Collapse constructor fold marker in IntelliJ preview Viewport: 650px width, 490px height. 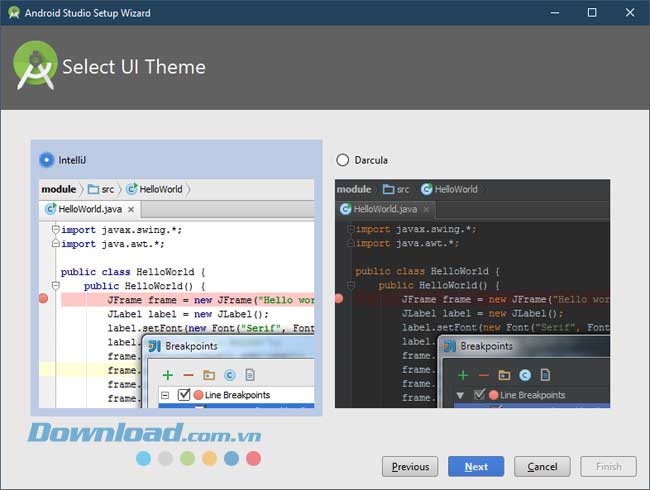click(56, 285)
